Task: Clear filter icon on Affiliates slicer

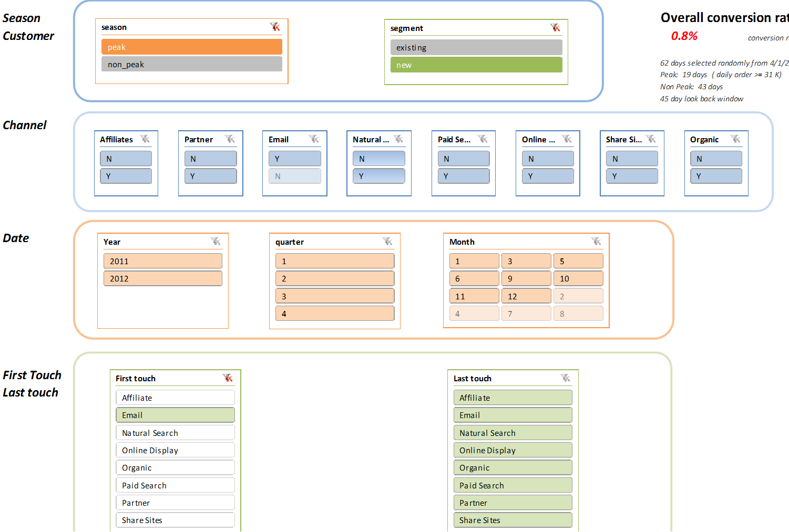Action: [145, 139]
